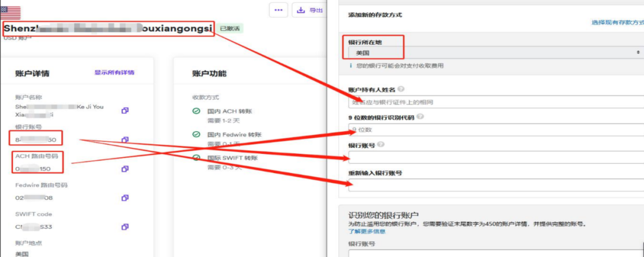Image resolution: width=644 pixels, height=257 pixels.
Task: Open the three-dot more options menu
Action: tap(278, 10)
